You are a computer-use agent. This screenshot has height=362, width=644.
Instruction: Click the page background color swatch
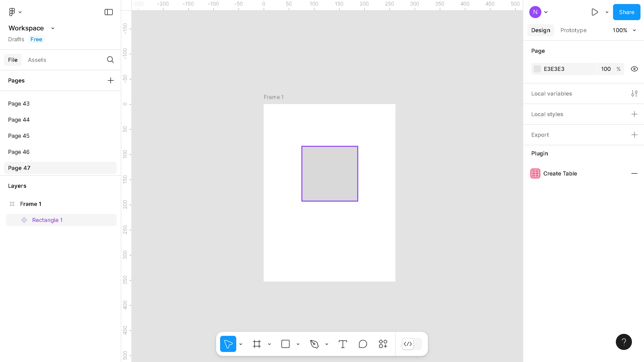537,69
